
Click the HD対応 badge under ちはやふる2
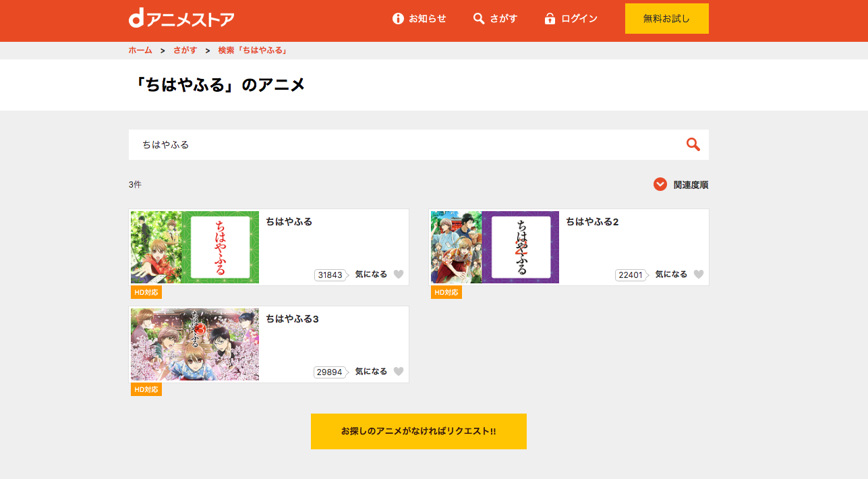point(446,292)
